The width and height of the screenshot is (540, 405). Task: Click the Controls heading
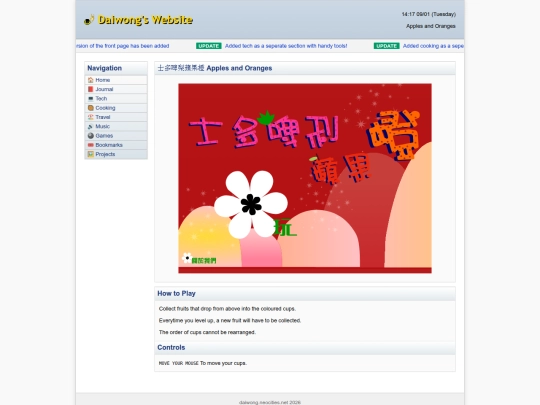[x=171, y=347]
